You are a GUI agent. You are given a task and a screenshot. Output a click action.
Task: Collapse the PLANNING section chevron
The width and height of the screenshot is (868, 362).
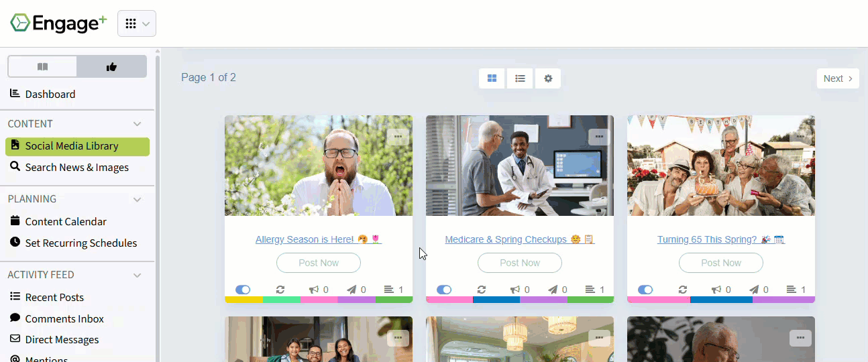pyautogui.click(x=138, y=199)
